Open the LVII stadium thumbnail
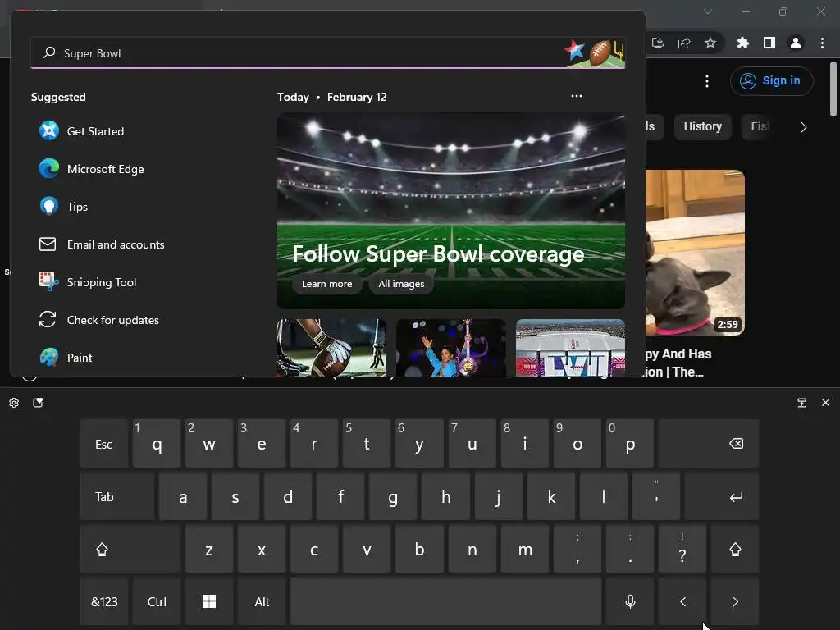 click(570, 348)
